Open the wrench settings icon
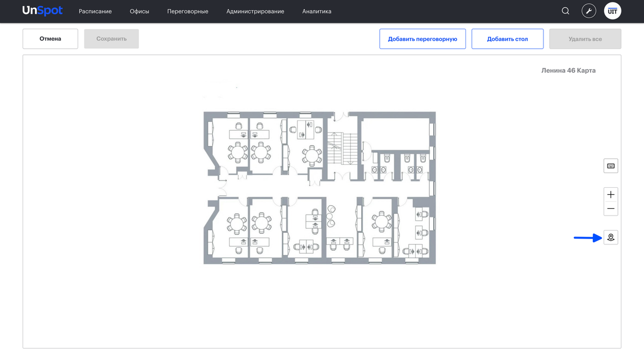Screen dimensions: 644x361 pos(589,11)
